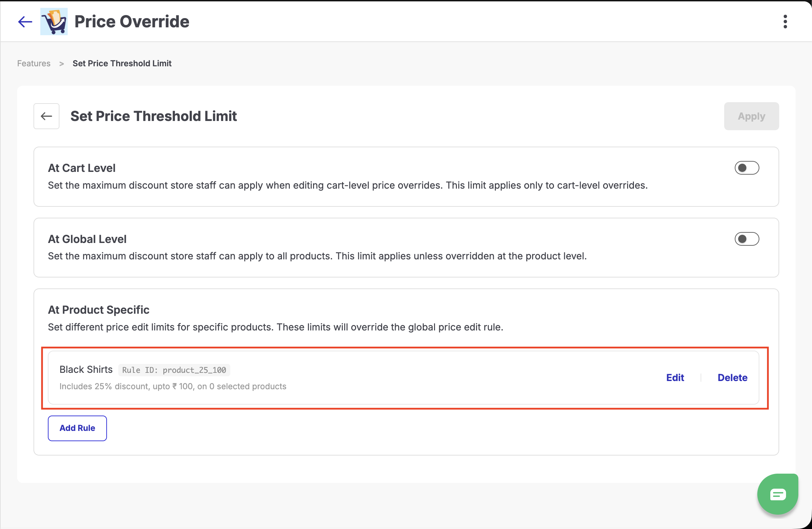Click the At Product Specific heading

pyautogui.click(x=99, y=310)
